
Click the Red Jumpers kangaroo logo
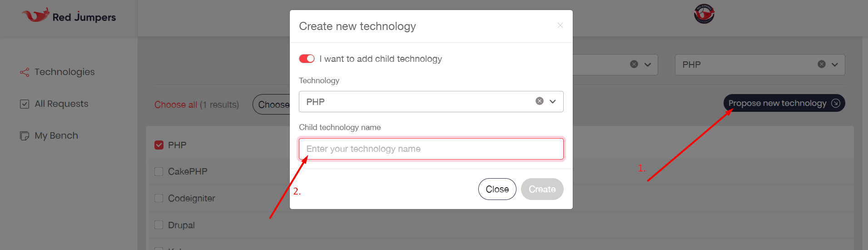[x=35, y=15]
